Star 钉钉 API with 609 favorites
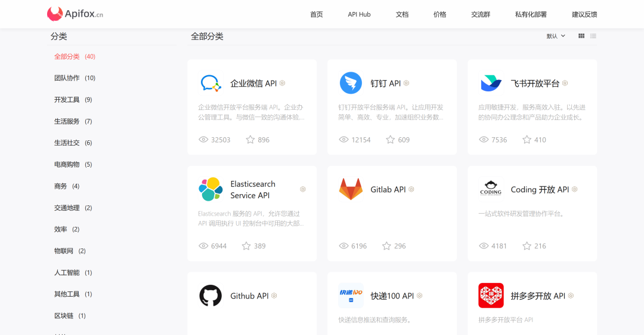This screenshot has height=335, width=644. pyautogui.click(x=390, y=140)
